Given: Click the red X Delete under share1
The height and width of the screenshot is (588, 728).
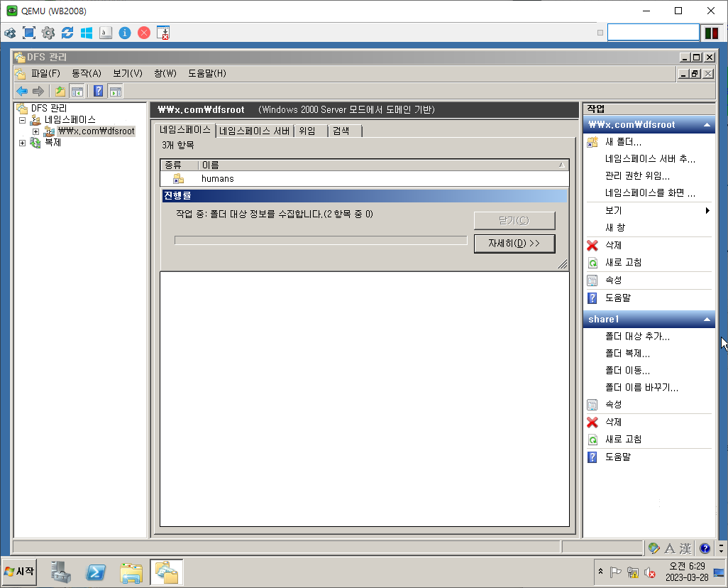Looking at the screenshot, I should click(592, 422).
